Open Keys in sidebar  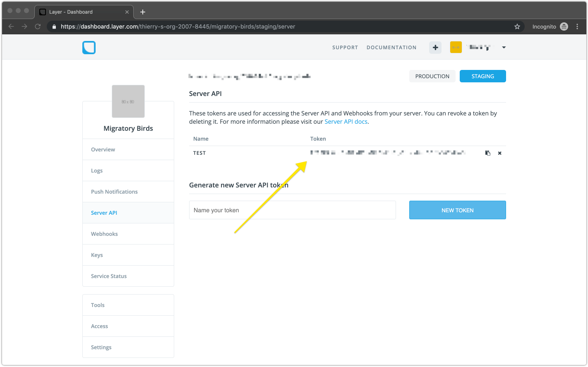[x=128, y=255]
